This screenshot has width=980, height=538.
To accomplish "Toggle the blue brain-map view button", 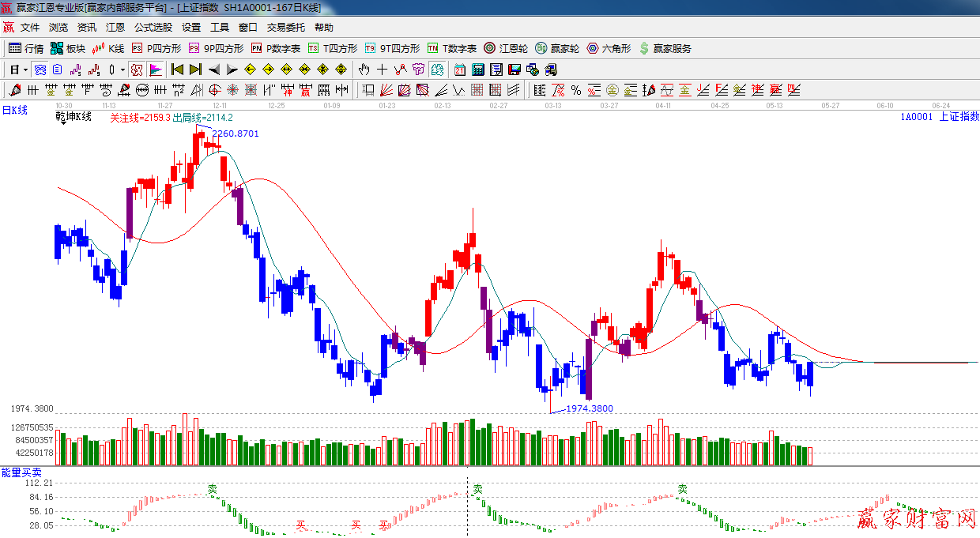I will coord(40,70).
